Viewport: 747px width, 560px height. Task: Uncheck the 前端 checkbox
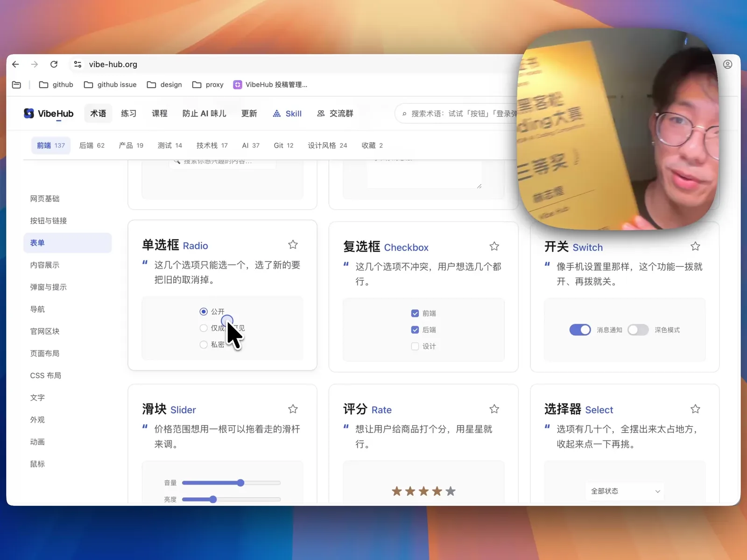click(x=415, y=313)
